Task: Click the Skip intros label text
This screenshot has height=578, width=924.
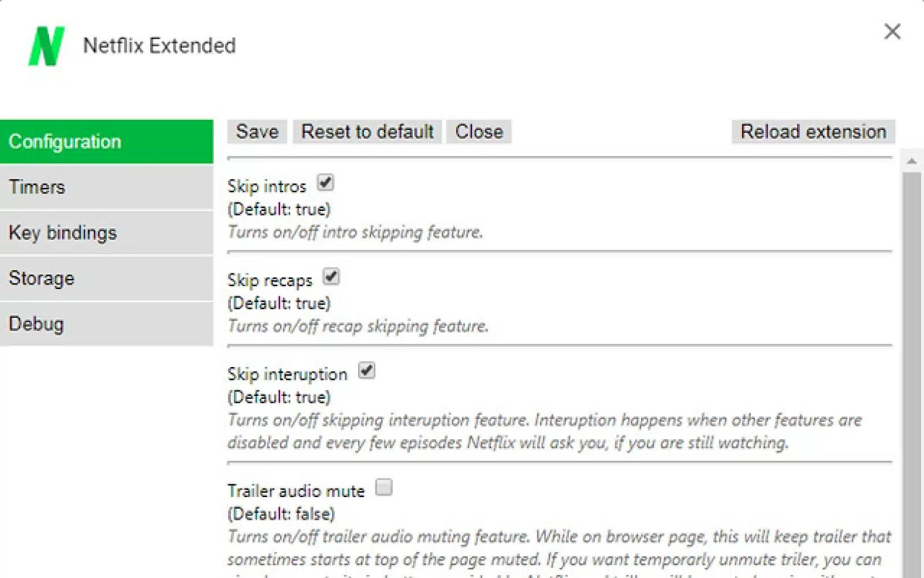Action: [x=267, y=186]
